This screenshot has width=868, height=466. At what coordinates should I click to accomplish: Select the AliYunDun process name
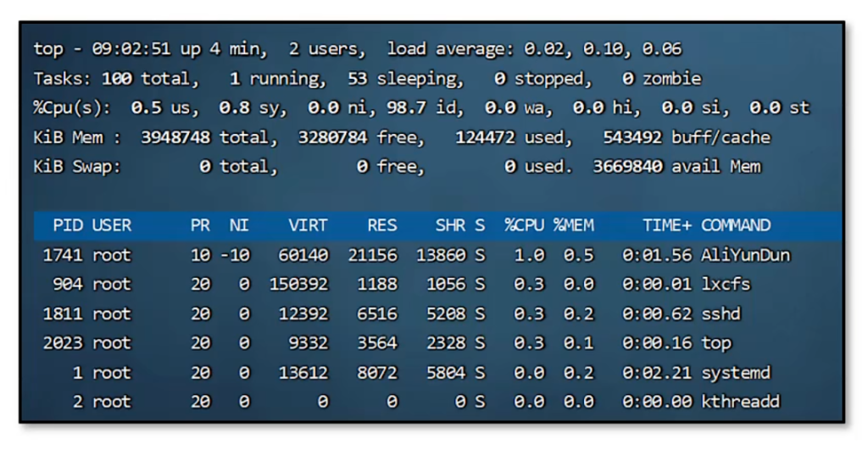coord(745,255)
